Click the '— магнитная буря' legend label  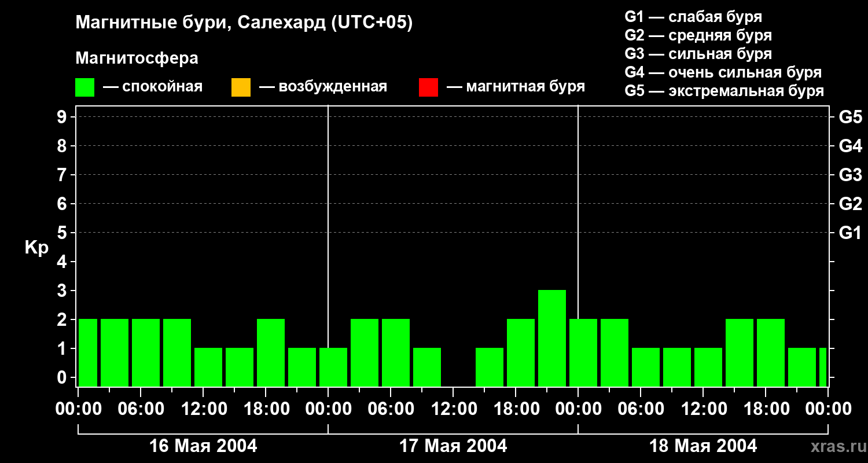[516, 87]
